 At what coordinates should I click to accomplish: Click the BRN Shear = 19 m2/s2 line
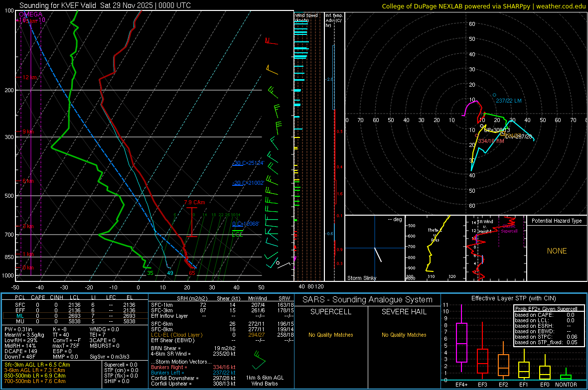(193, 348)
